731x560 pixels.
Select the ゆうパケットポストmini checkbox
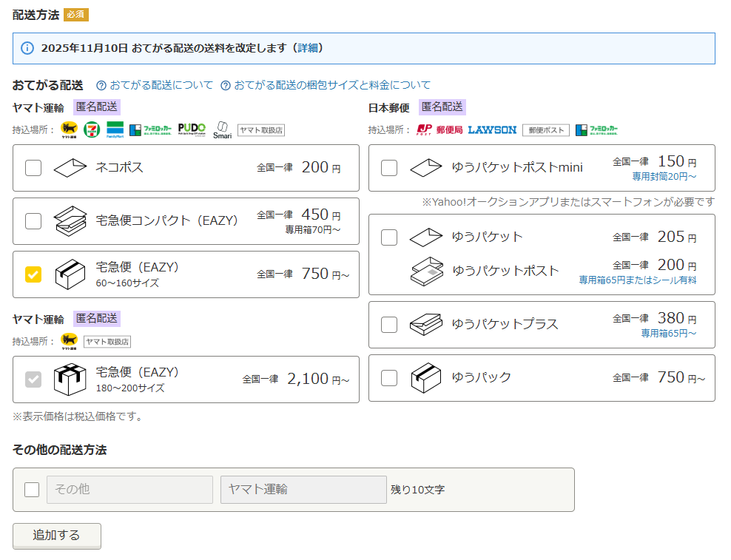click(389, 168)
